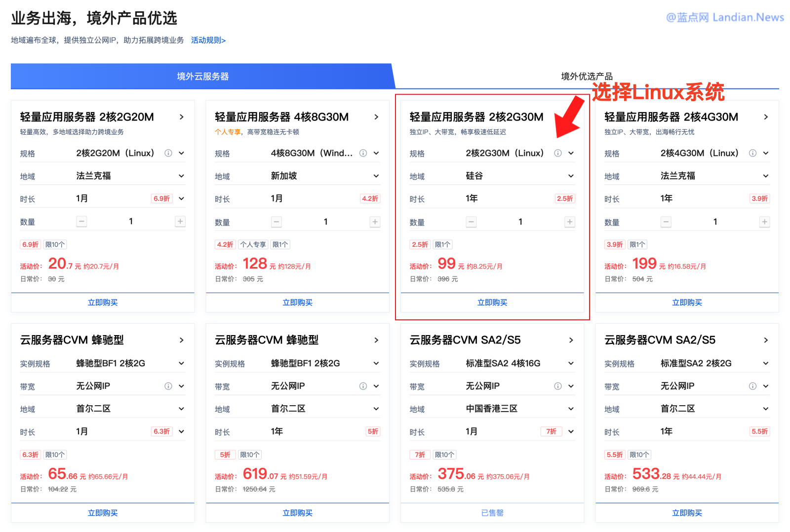Click info icon for 中国香港三区 card bandwidth

pyautogui.click(x=558, y=386)
